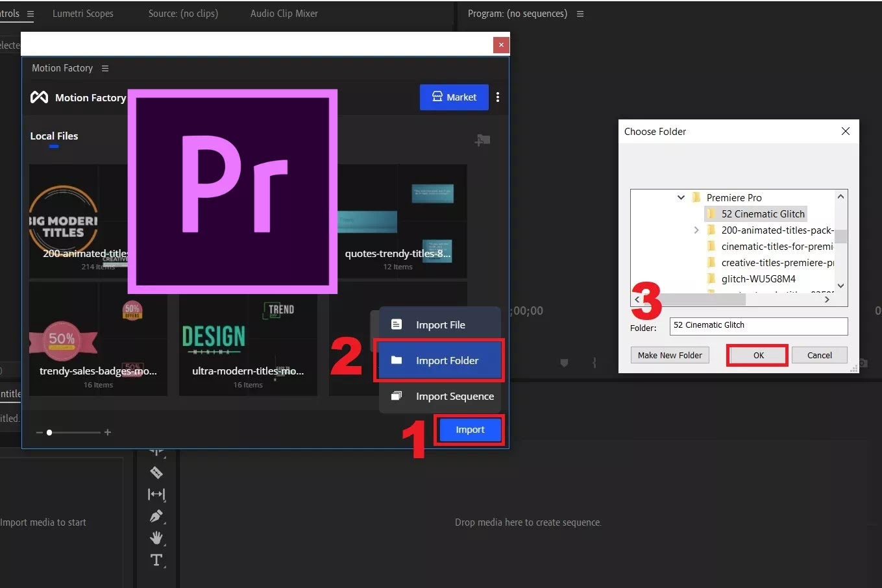Select the cinematic-titles-for-premiere folder
882x588 pixels.
[x=777, y=247]
